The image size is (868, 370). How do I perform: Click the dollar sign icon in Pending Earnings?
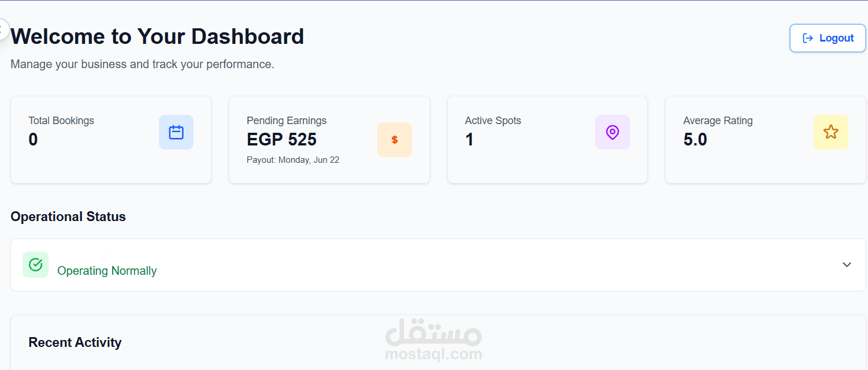coord(395,140)
